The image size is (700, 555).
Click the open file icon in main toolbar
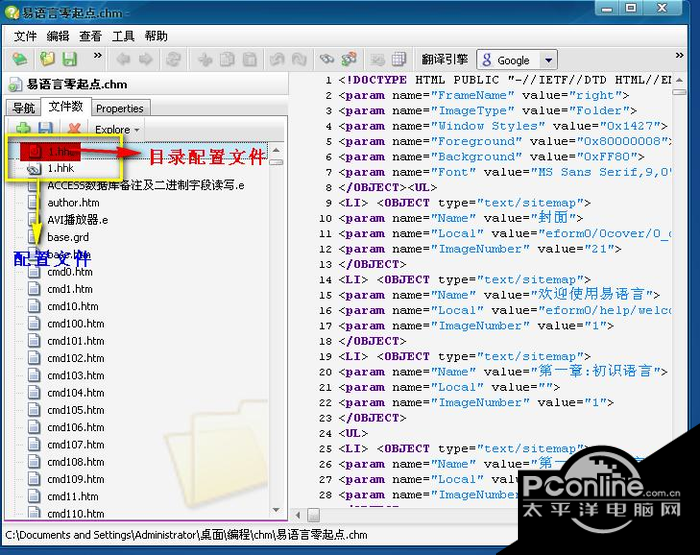[47, 60]
